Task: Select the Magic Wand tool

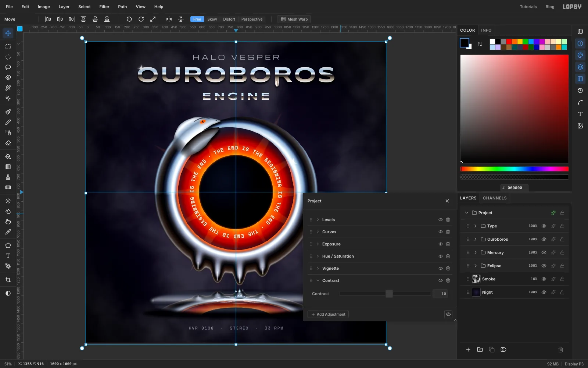Action: (x=8, y=88)
